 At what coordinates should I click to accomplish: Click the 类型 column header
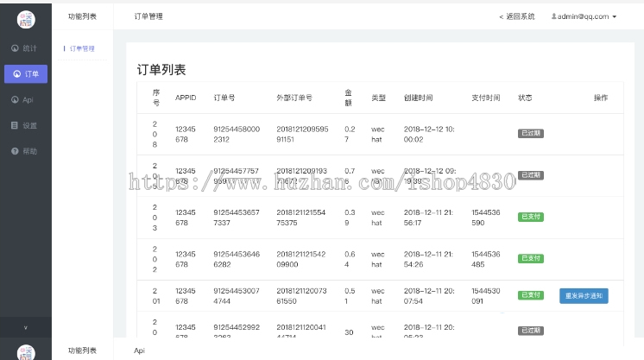(x=378, y=98)
